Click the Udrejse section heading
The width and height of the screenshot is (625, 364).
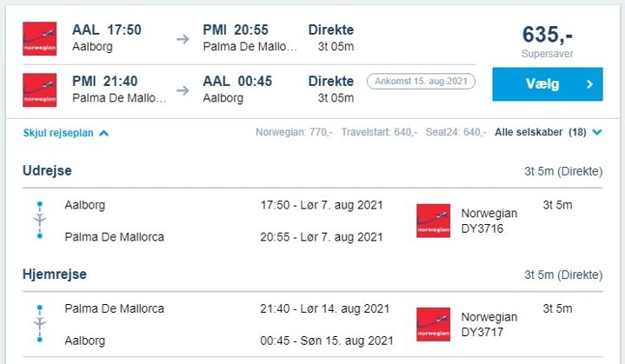(47, 170)
